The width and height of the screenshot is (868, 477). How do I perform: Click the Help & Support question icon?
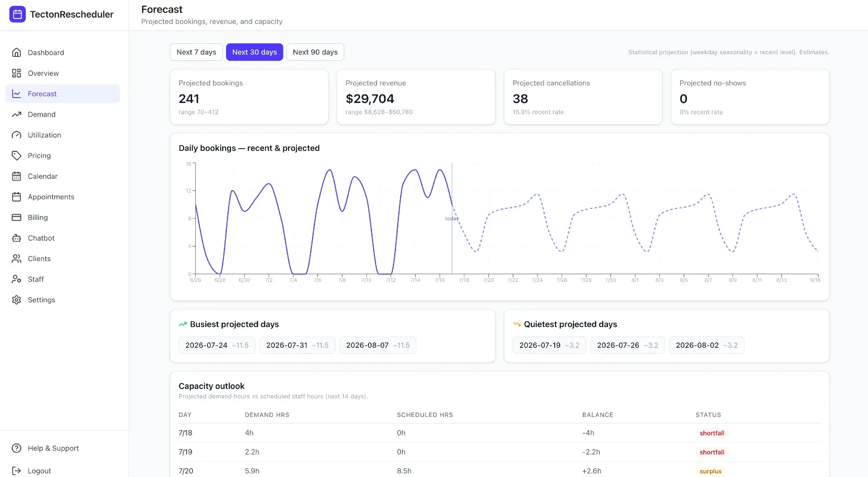pyautogui.click(x=17, y=448)
